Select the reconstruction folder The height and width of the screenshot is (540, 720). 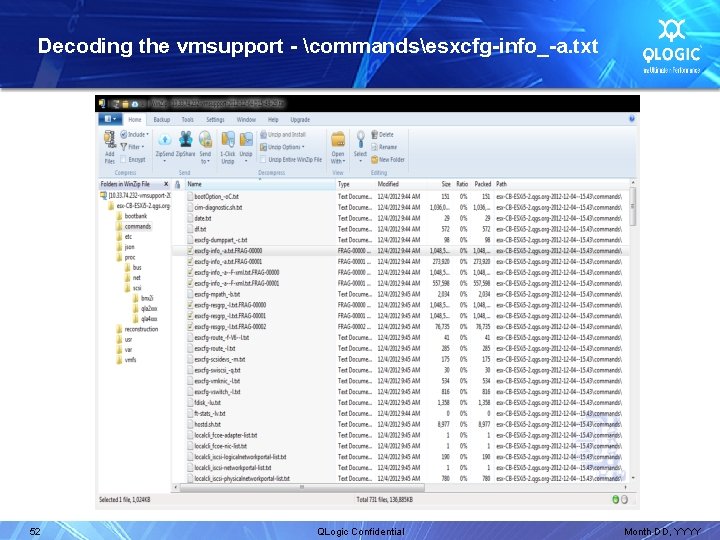[x=137, y=329]
